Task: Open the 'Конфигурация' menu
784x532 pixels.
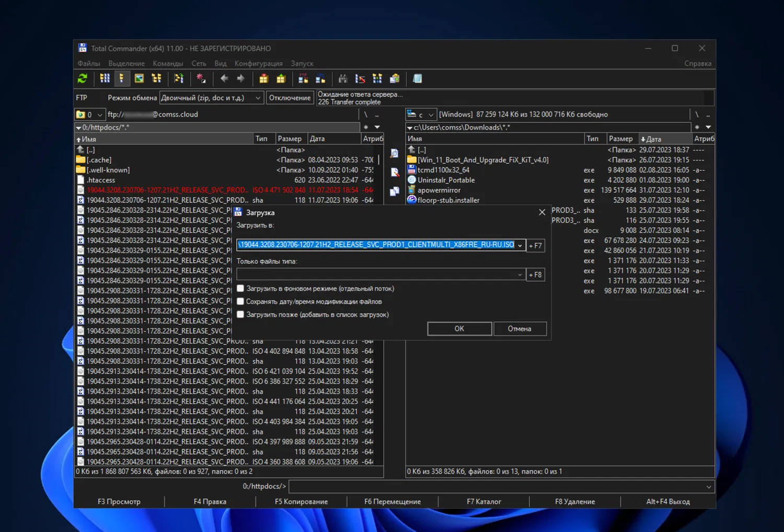Action: click(258, 63)
